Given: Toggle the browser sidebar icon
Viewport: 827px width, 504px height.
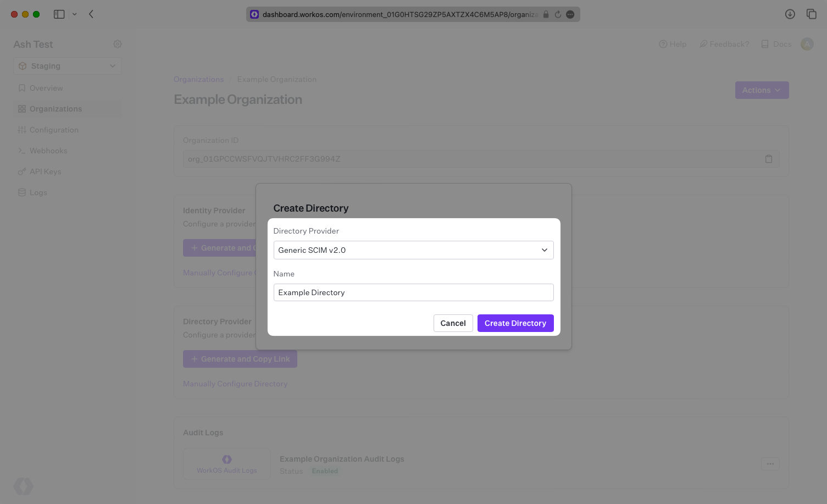Looking at the screenshot, I should [x=59, y=14].
